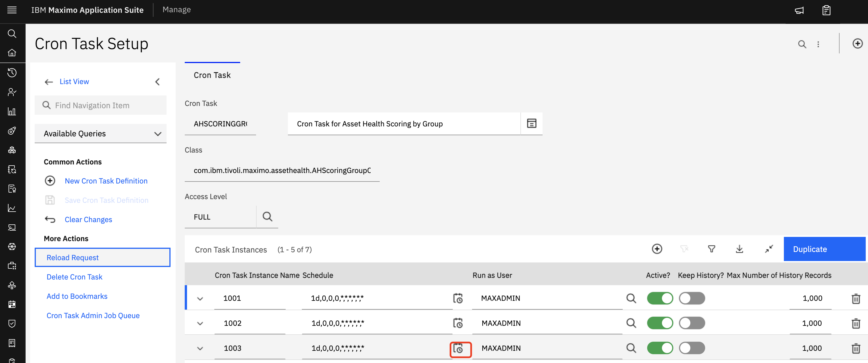Viewport: 868px width, 363px height.
Task: Collapse the Cron Task Instances table
Action: point(769,249)
